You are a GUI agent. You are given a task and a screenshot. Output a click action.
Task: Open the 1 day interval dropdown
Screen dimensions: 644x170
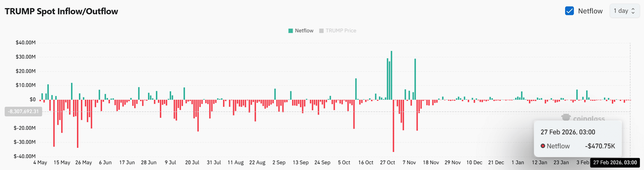(624, 11)
